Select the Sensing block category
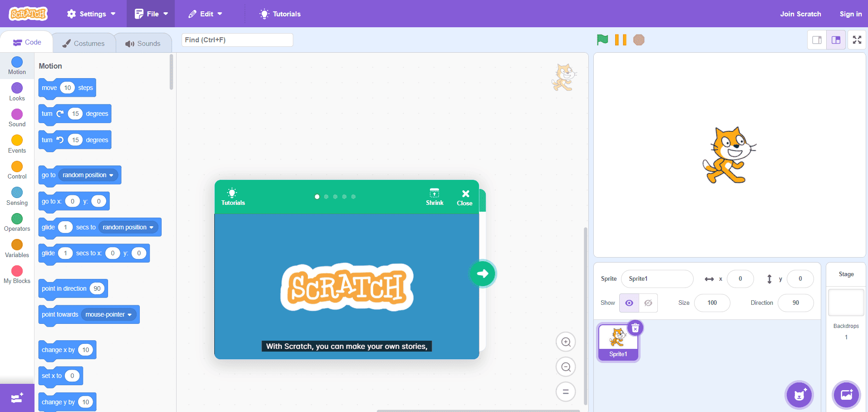Viewport: 868px width, 412px height. click(17, 196)
